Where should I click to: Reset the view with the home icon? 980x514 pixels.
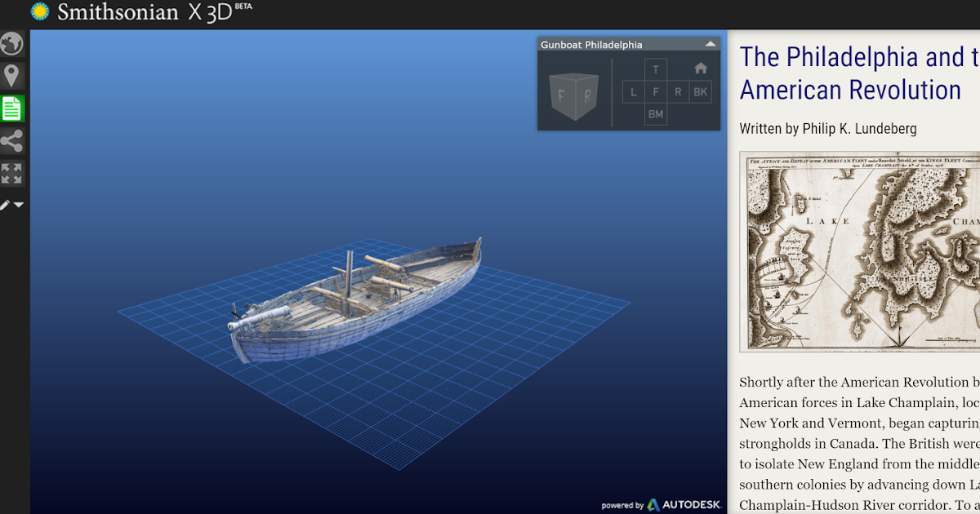click(x=700, y=69)
